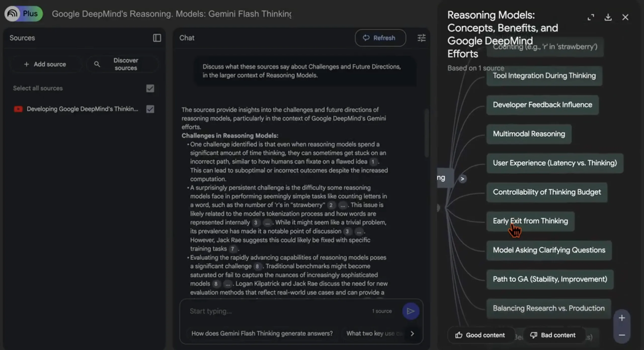Click citation number 7 reference
Image resolution: width=644 pixels, height=350 pixels.
point(233,249)
